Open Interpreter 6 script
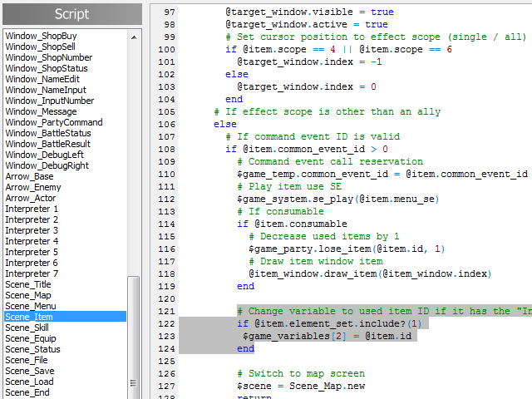The width and height of the screenshot is (532, 399). tap(32, 263)
